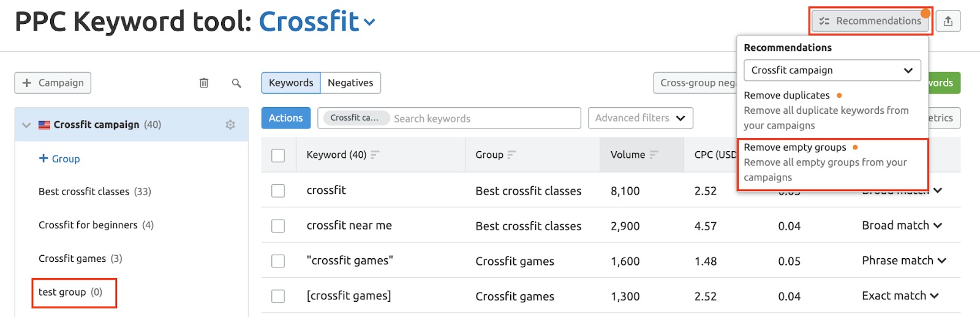
Task: Expand the Advanced filters dropdown
Action: point(640,118)
